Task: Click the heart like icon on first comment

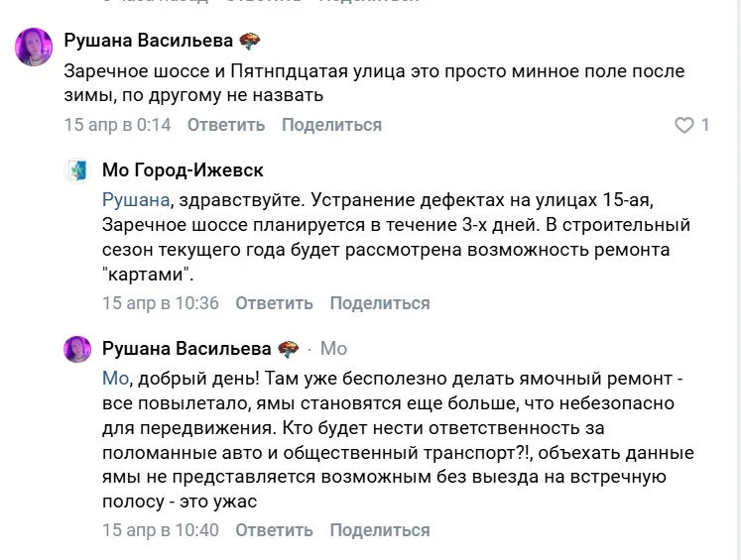Action: (683, 126)
